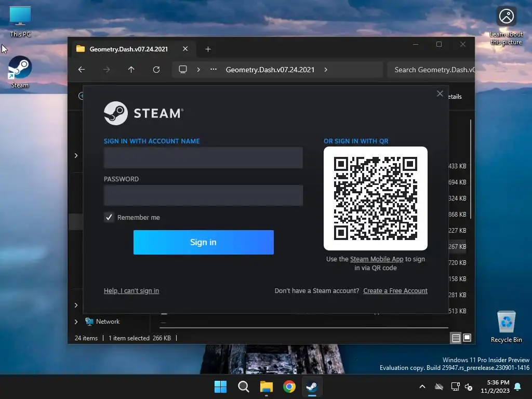Open the Steam desktop shortcut
The width and height of the screenshot is (532, 399).
(20, 72)
